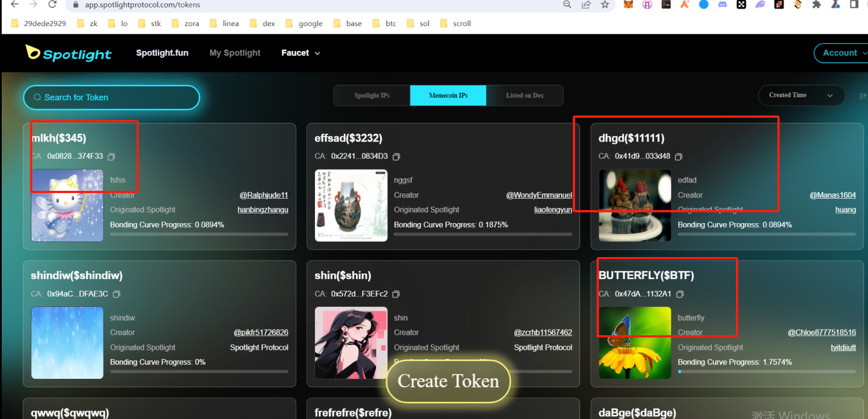Image resolution: width=868 pixels, height=419 pixels.
Task: Open the terminal-style extension icon
Action: (666, 5)
